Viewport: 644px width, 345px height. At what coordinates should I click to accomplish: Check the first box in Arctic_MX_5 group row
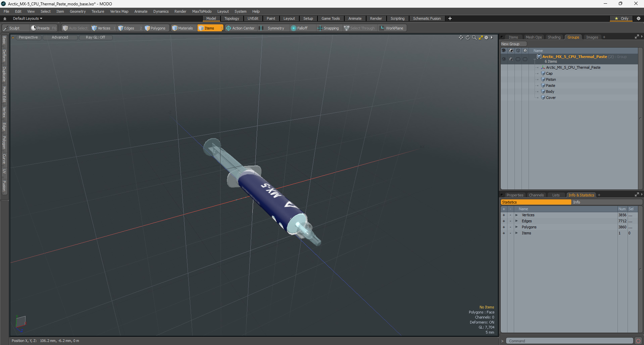tap(518, 59)
